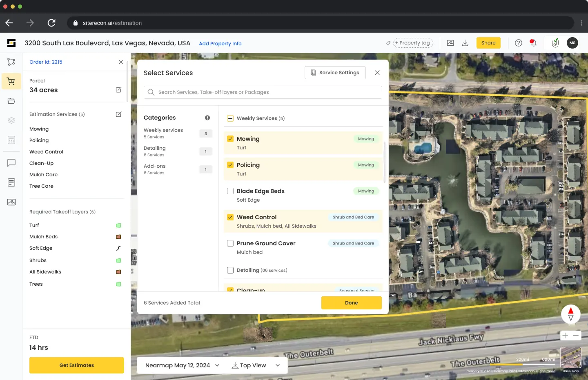
Task: Click the download icon in top toolbar
Action: click(x=465, y=43)
